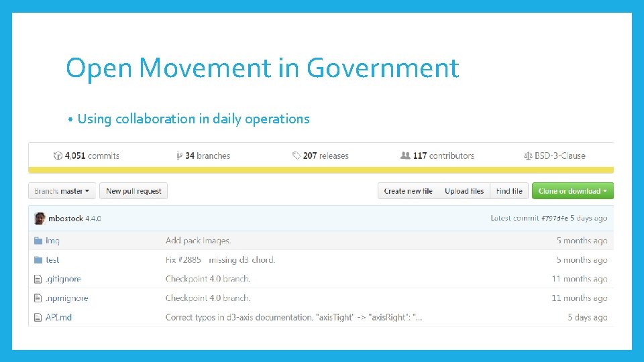Image resolution: width=644 pixels, height=362 pixels.
Task: Click the Fix #2885 commit message
Action: pyautogui.click(x=220, y=260)
